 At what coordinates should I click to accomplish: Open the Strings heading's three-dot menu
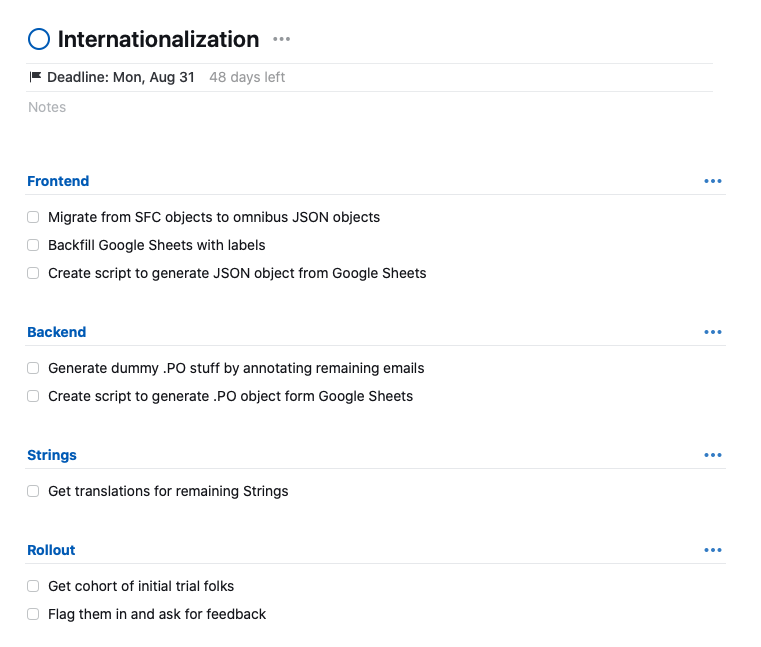(x=712, y=455)
